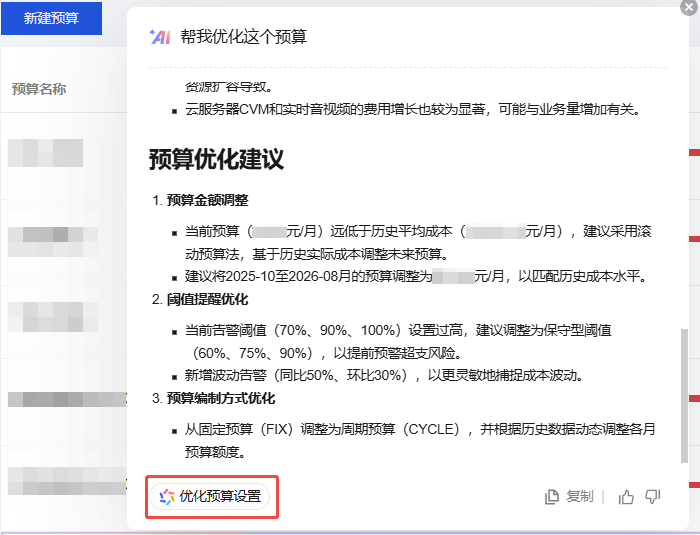Copy the AI response with 复制
700x535 pixels.
coord(570,496)
